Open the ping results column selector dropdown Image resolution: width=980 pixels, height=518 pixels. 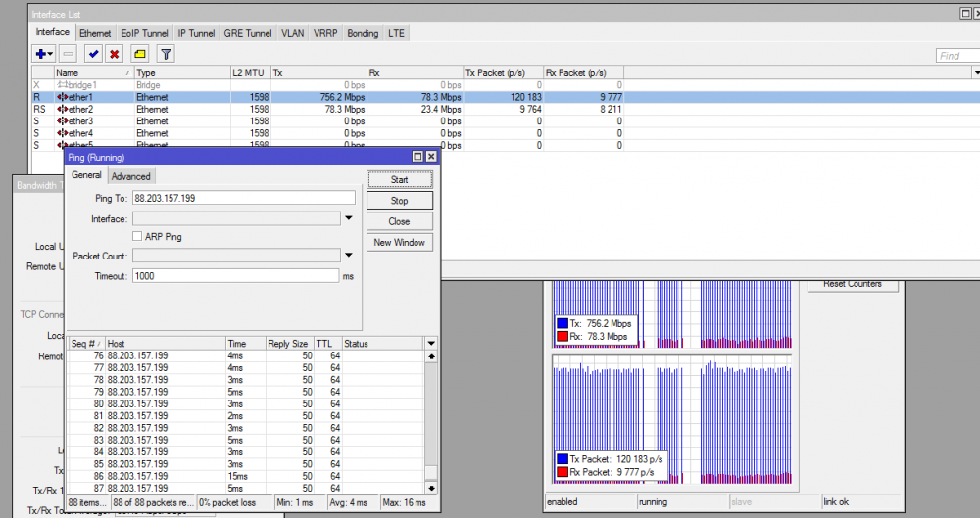pos(430,344)
